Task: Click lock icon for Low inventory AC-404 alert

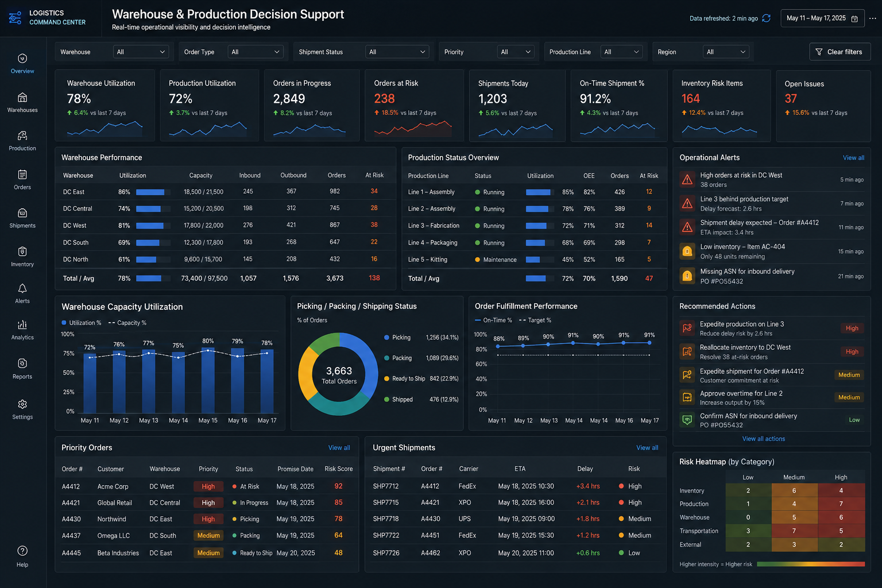Action: click(x=687, y=252)
